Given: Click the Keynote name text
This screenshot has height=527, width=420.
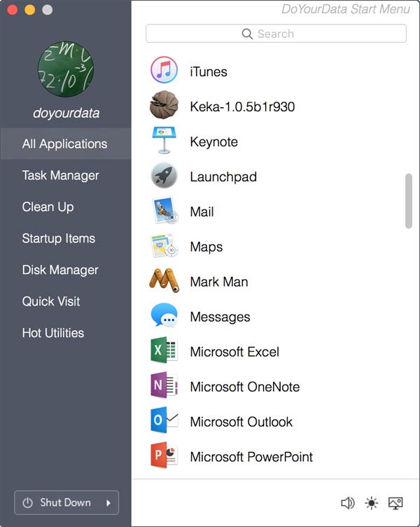Looking at the screenshot, I should (214, 142).
